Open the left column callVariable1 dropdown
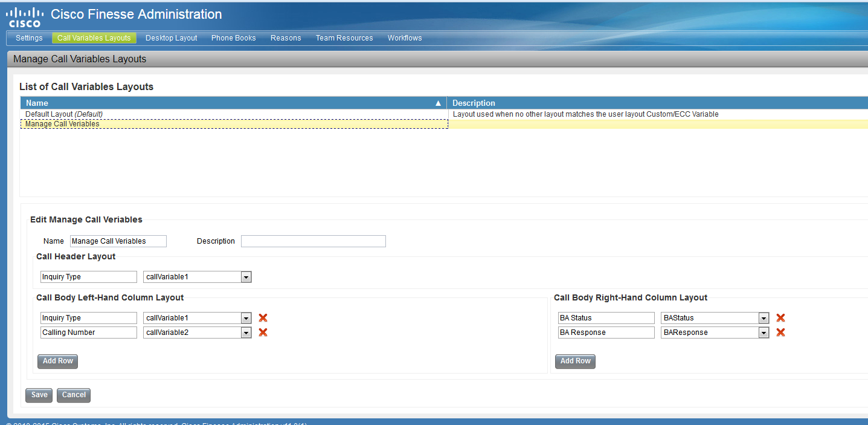This screenshot has height=425, width=868. click(246, 318)
